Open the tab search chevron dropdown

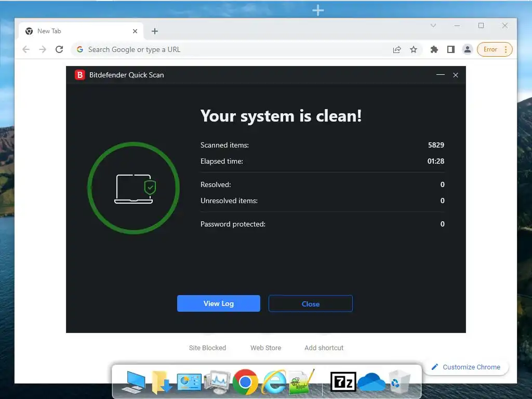click(433, 25)
